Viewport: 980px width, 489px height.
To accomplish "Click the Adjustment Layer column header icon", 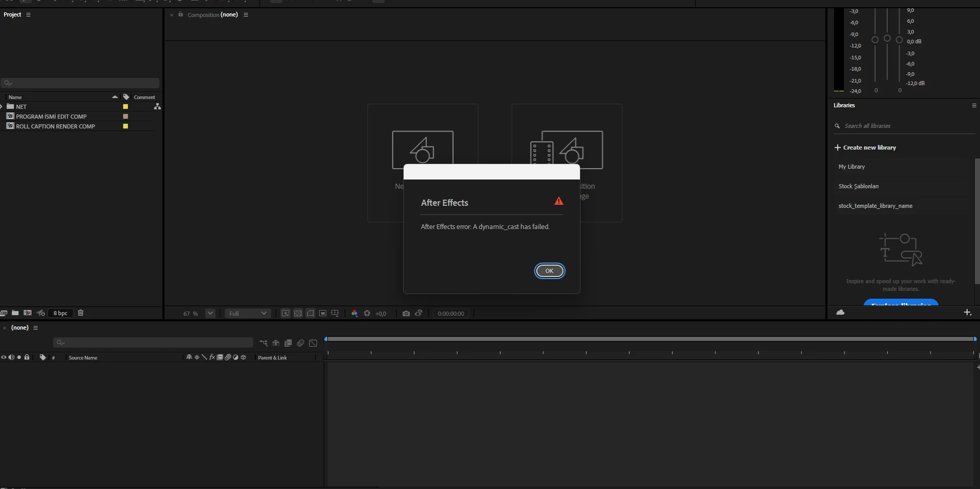I will 236,357.
